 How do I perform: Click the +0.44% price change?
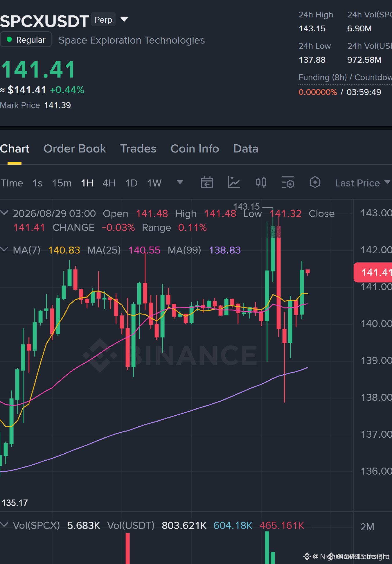coord(67,90)
